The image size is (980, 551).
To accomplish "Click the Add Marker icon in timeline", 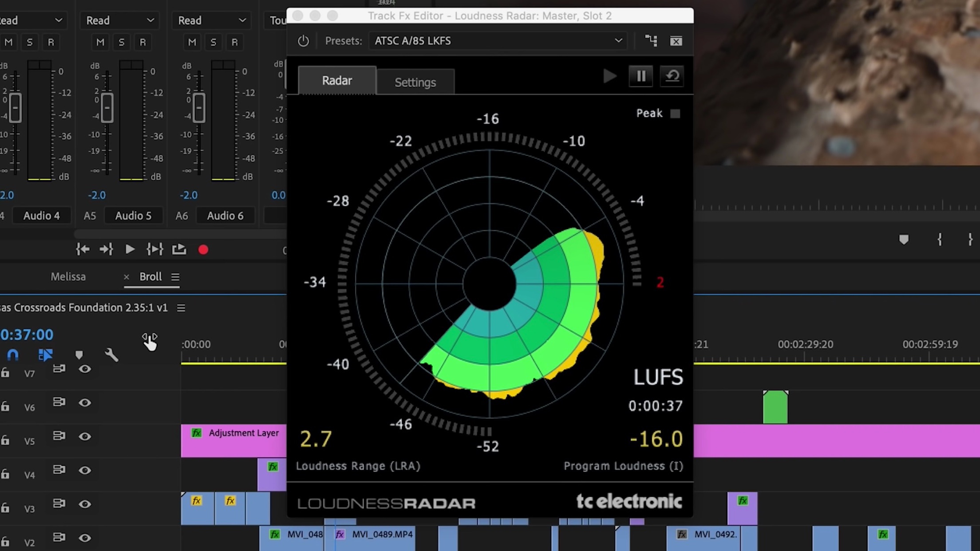I will click(79, 355).
